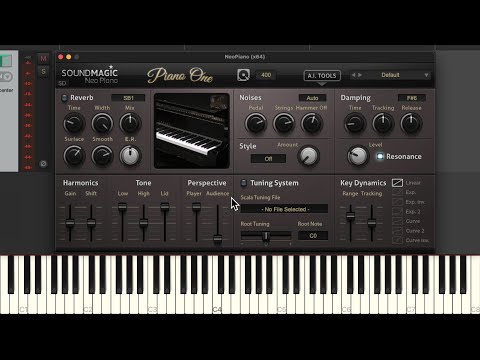Click the Key Dynamics Range fader handle
Screen dimensions: 480x360
tap(350, 215)
